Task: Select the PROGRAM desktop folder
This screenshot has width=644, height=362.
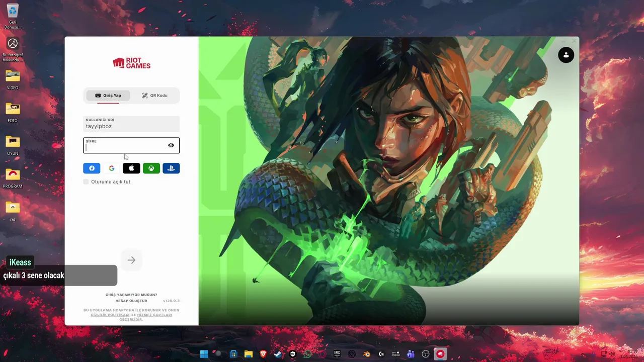Action: [13, 178]
